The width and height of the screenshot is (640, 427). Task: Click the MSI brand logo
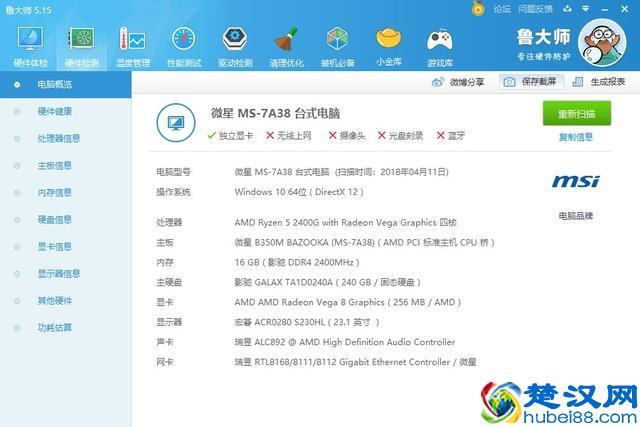pos(576,181)
